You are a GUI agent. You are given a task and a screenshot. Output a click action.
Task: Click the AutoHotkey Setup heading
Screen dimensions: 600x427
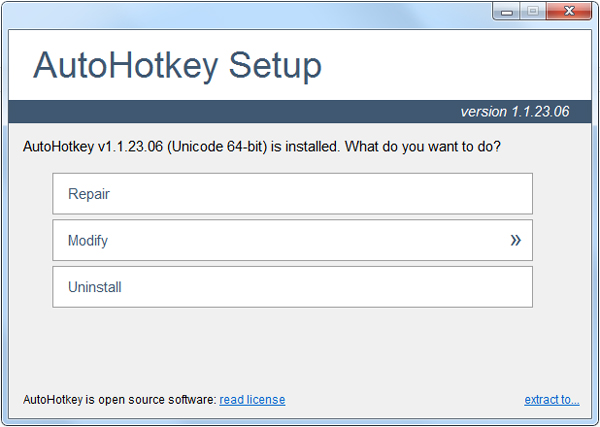point(177,66)
